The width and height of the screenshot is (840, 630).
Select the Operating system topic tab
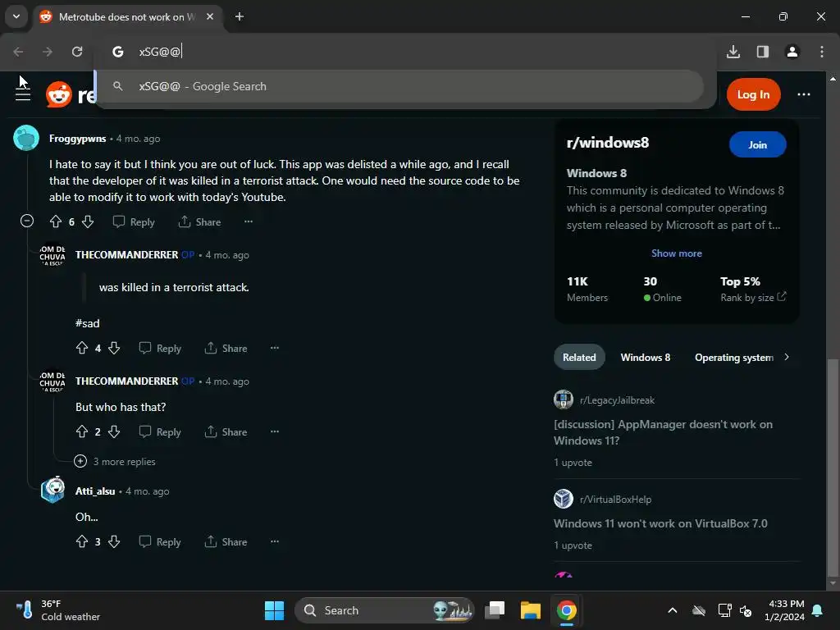coord(734,358)
